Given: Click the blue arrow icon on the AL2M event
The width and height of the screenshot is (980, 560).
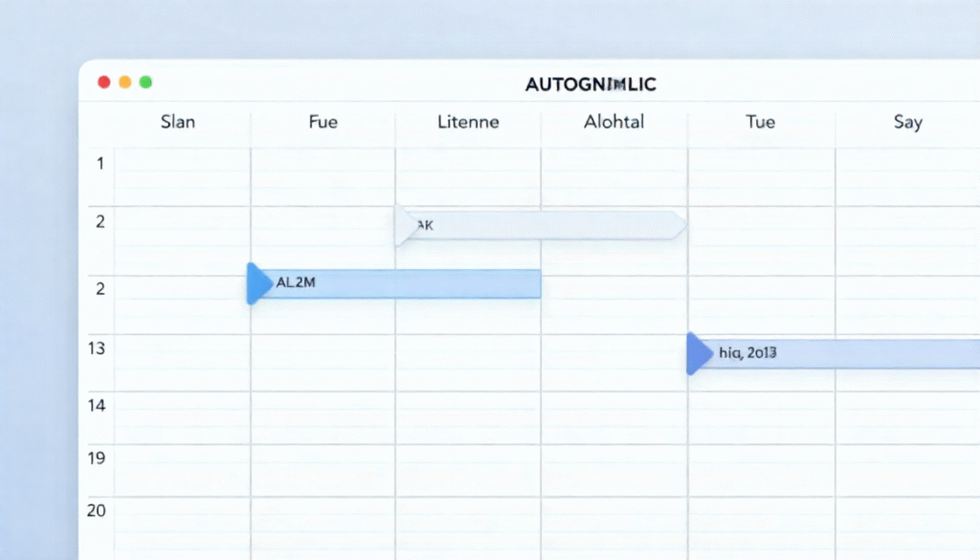Looking at the screenshot, I should pos(256,283).
